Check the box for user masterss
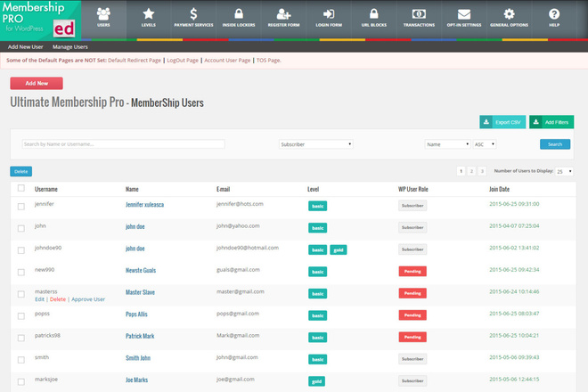 point(21,294)
